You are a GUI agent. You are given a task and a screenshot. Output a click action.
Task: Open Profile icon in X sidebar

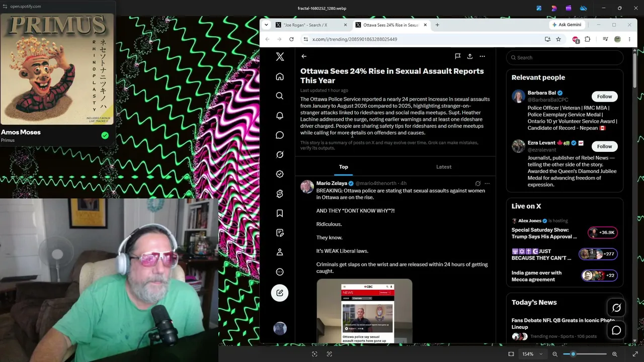[280, 252]
